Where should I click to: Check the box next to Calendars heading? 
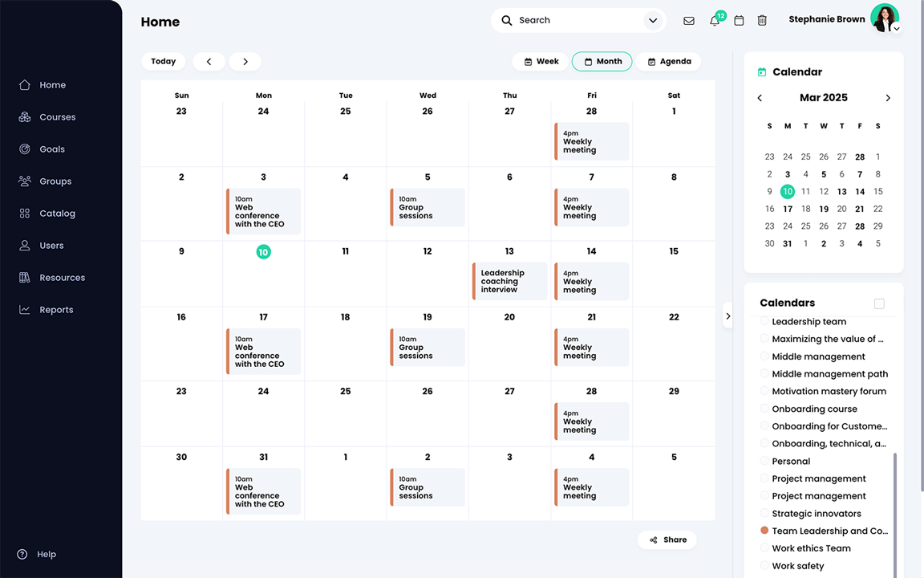pyautogui.click(x=879, y=303)
